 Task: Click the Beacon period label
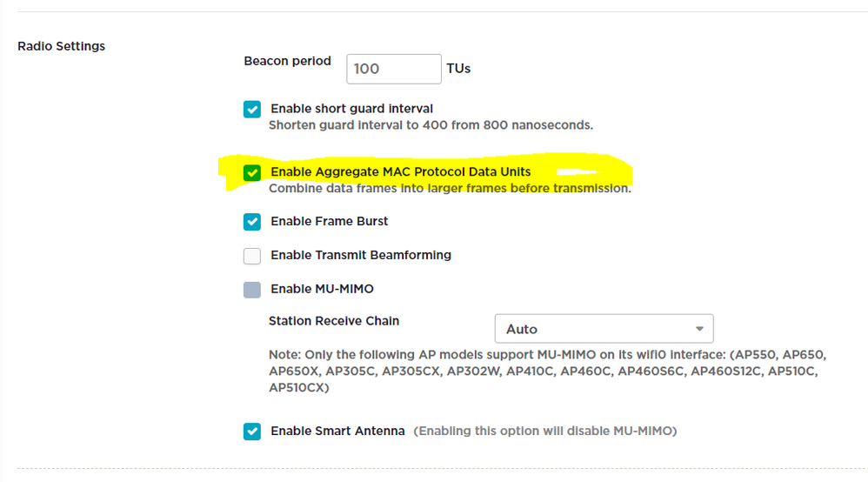287,61
